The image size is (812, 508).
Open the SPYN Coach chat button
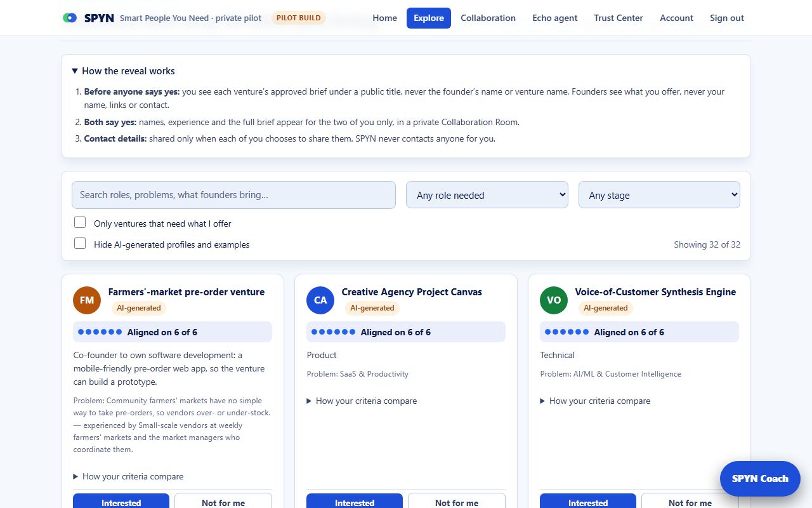point(760,479)
